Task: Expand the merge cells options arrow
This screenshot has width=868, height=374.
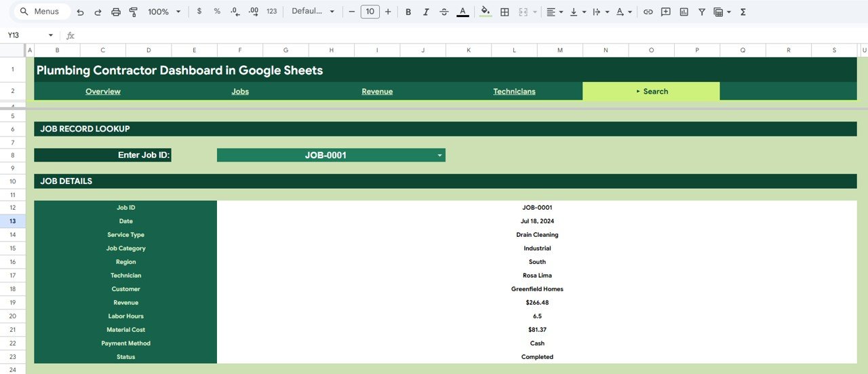Action: click(534, 12)
